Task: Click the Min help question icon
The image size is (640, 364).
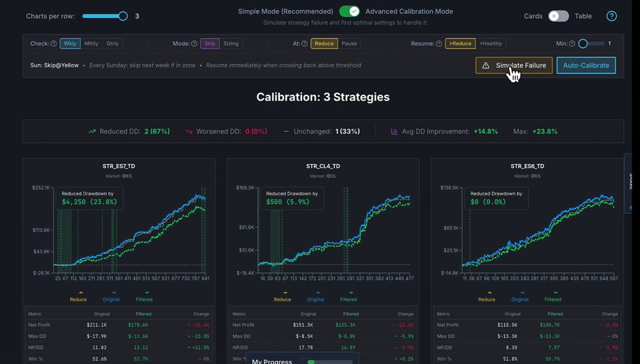Action: [x=572, y=43]
